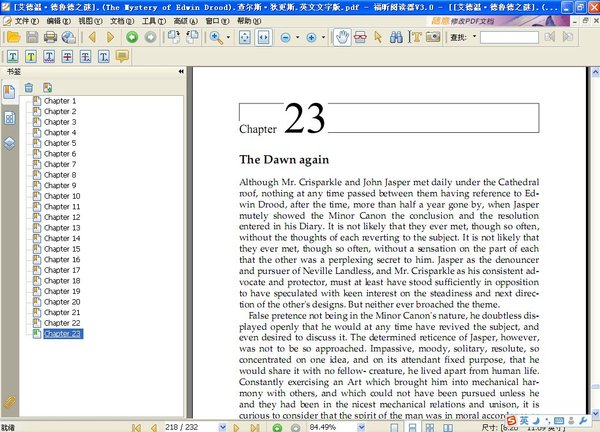Viewport: 600px width, 432px height.
Task: Click the facing pages layout icon in status bar
Action: [448, 427]
